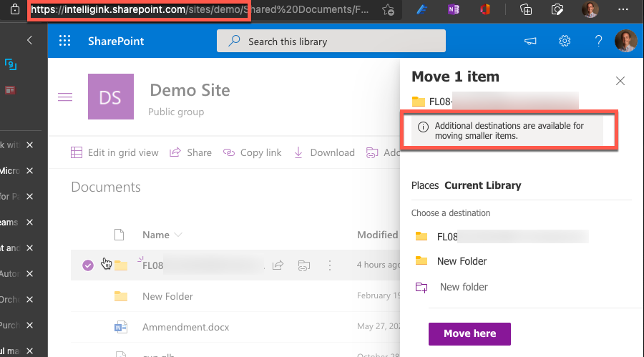This screenshot has width=644, height=357.
Task: Create a New folder in move panel
Action: [x=452, y=287]
